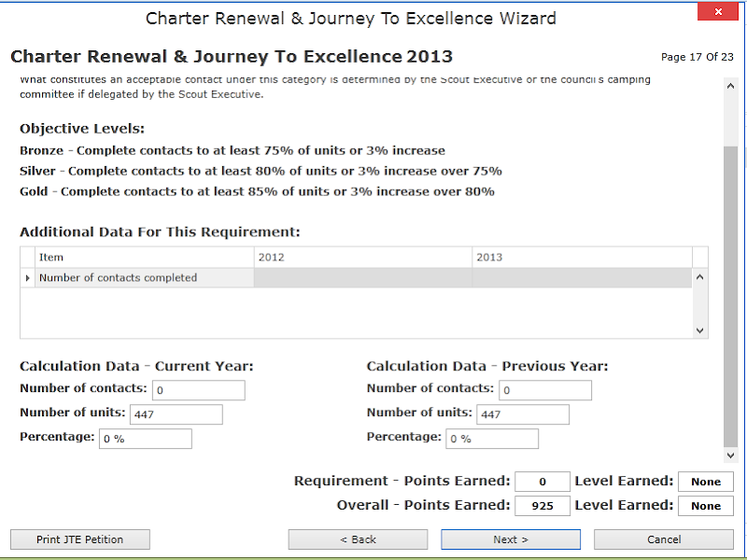Click the Print JTE Petition button

pos(80,539)
